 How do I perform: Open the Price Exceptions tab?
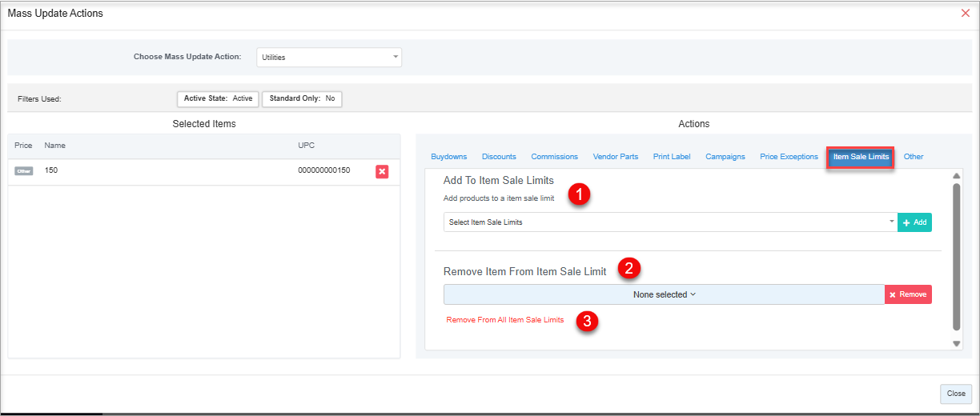[x=789, y=157]
